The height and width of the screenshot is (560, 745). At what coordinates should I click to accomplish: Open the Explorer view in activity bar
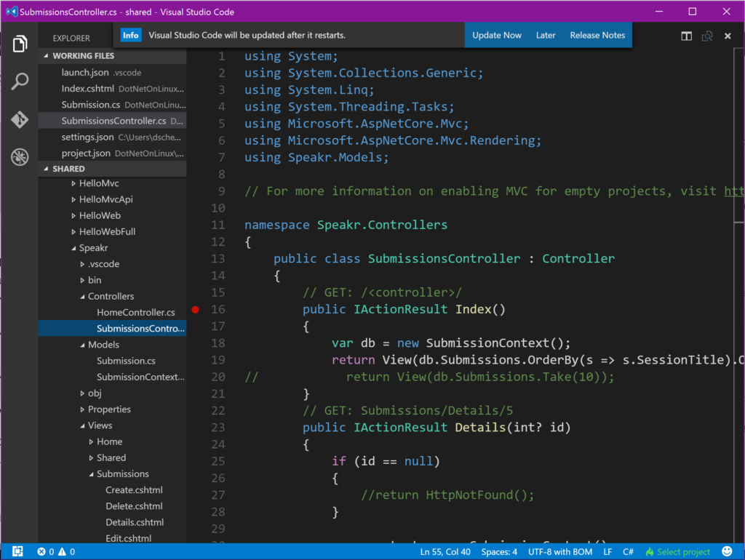point(20,44)
